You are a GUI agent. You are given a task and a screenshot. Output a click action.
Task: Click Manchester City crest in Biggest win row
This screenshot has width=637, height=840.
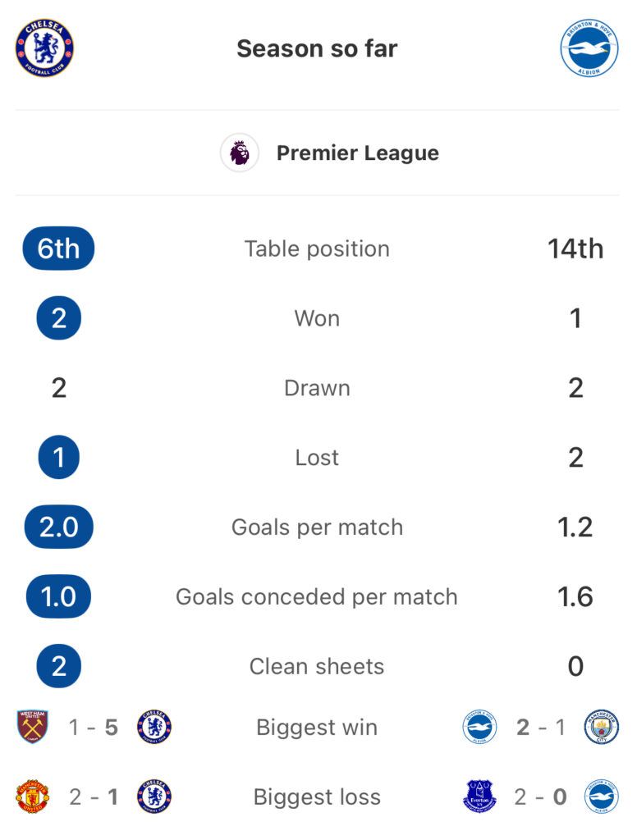(x=602, y=727)
